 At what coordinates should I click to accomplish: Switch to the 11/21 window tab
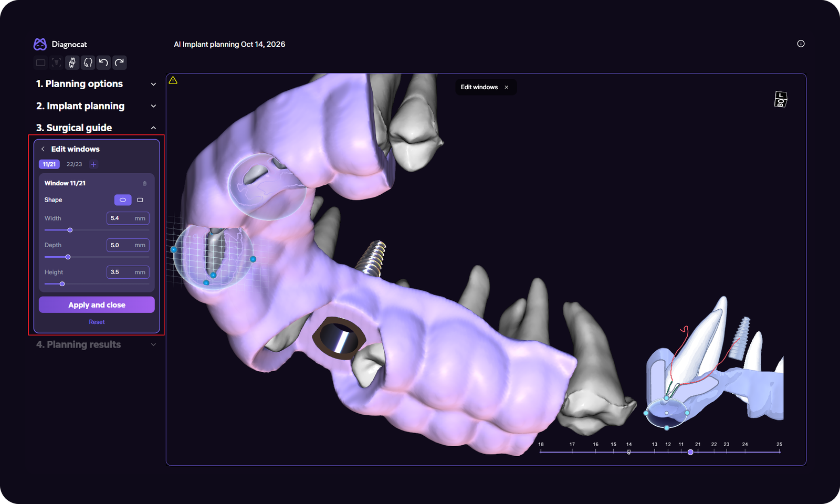point(49,164)
